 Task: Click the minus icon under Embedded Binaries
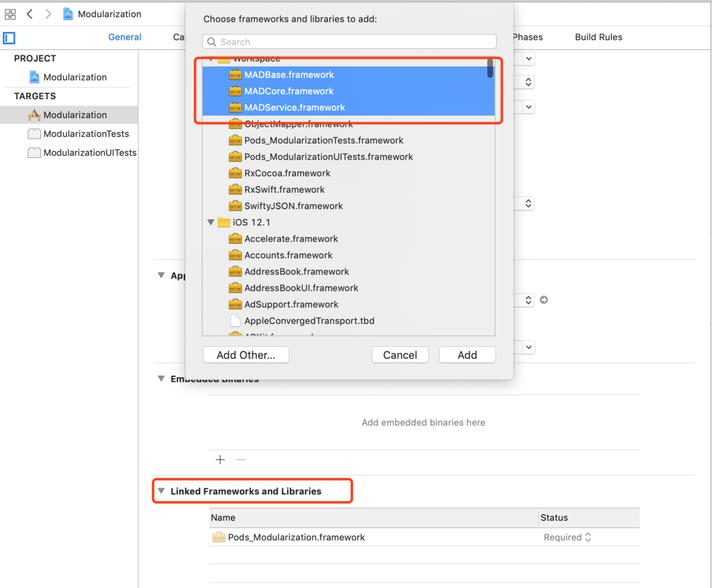[x=240, y=460]
